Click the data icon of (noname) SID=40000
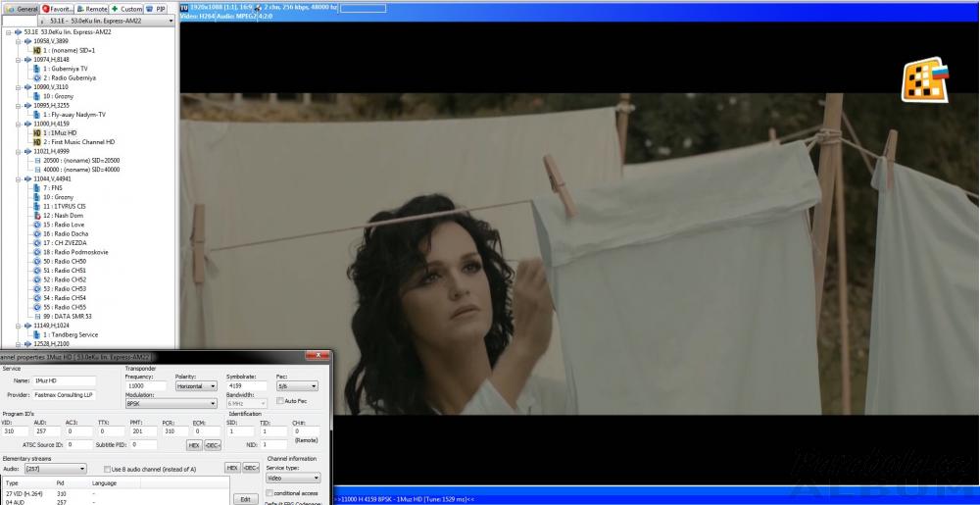The width and height of the screenshot is (980, 505). click(37, 170)
